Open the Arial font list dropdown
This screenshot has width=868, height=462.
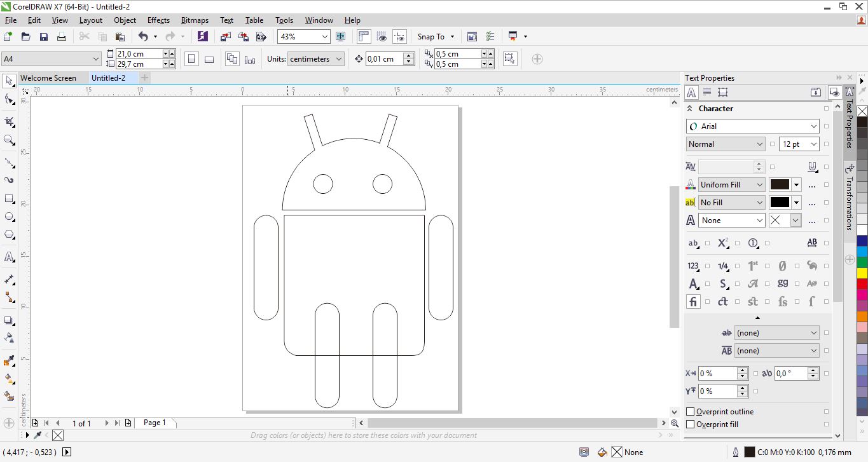pyautogui.click(x=813, y=126)
